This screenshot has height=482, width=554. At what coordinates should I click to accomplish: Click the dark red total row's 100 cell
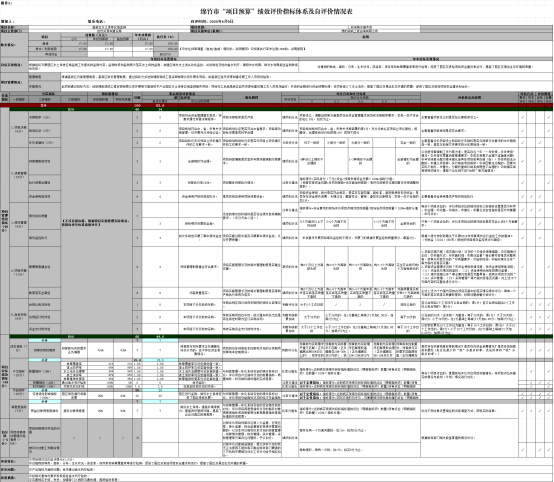[x=137, y=106]
